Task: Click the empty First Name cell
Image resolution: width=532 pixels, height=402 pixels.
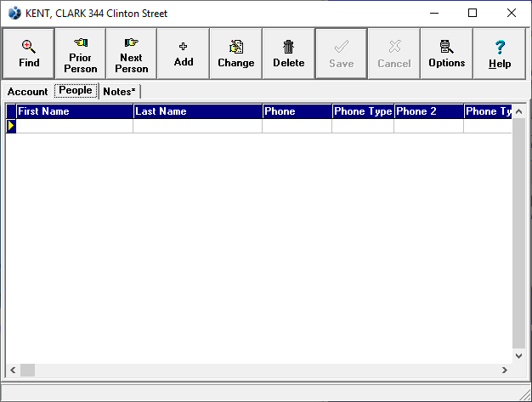Action: point(74,126)
